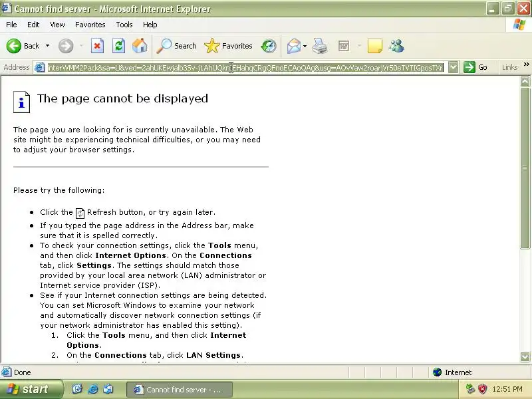Open the Favorites star pane

pyautogui.click(x=228, y=46)
